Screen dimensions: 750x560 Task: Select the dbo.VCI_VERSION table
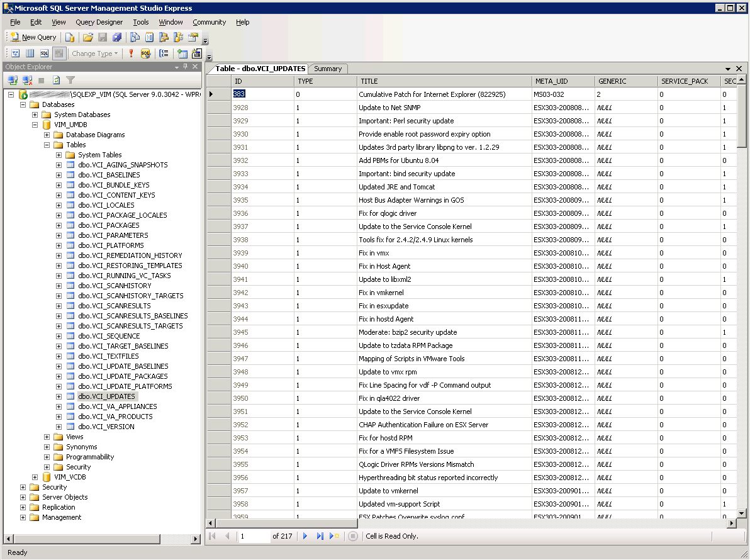106,427
